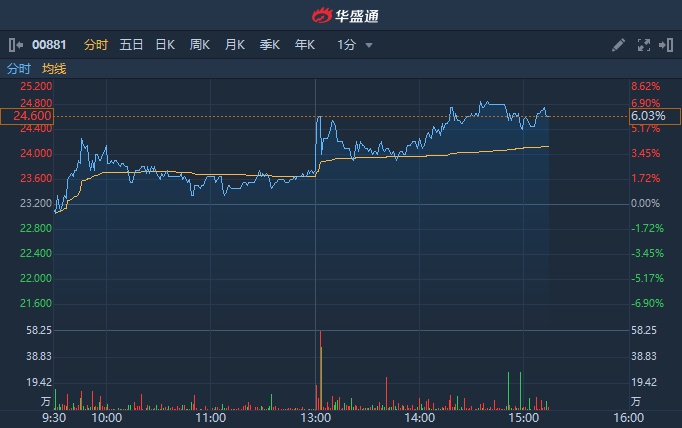
Task: Click the tall volume bar at 13:00
Action: [321, 370]
